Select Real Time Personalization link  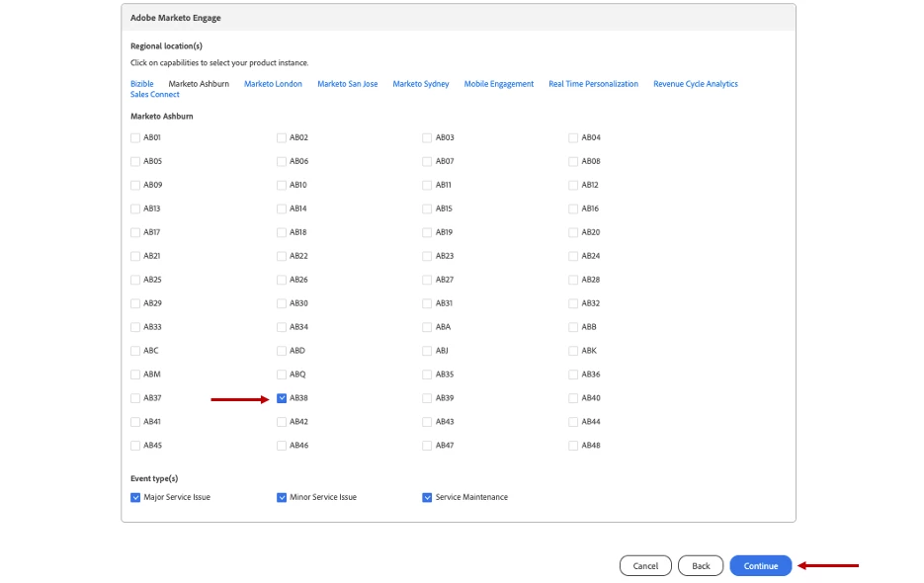point(593,84)
